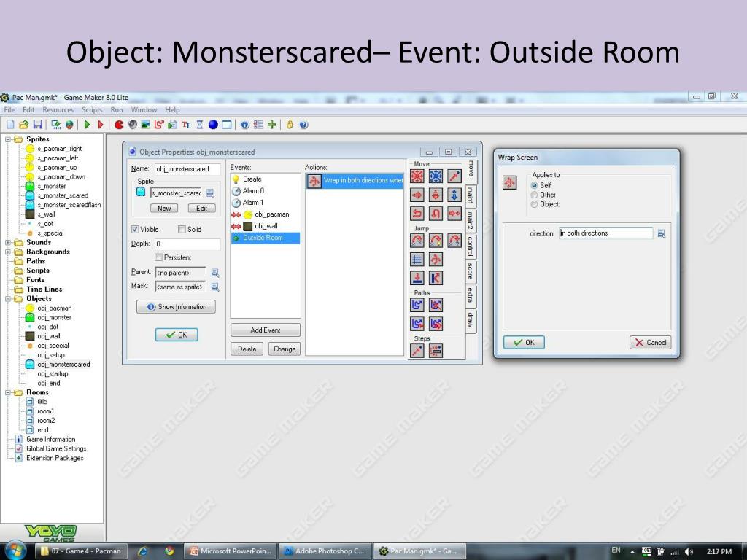Image resolution: width=747 pixels, height=560 pixels.
Task: Expand the Sounds folder in resource tree
Action: 7,242
